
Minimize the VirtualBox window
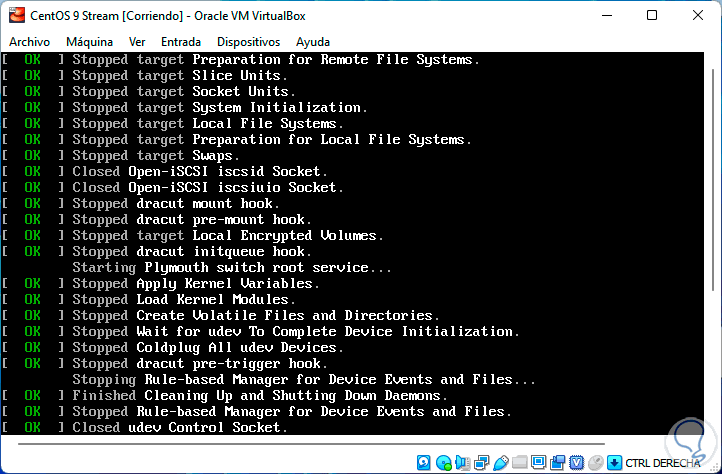click(x=607, y=15)
